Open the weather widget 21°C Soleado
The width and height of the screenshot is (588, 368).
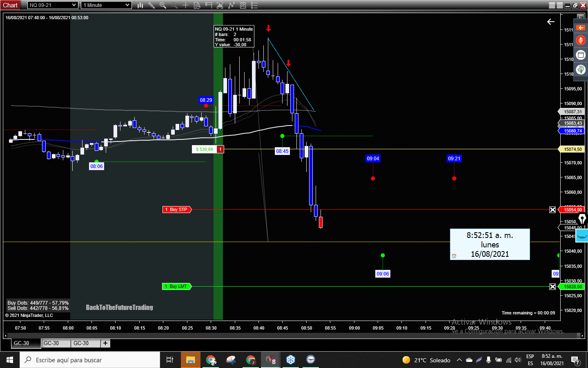click(426, 360)
